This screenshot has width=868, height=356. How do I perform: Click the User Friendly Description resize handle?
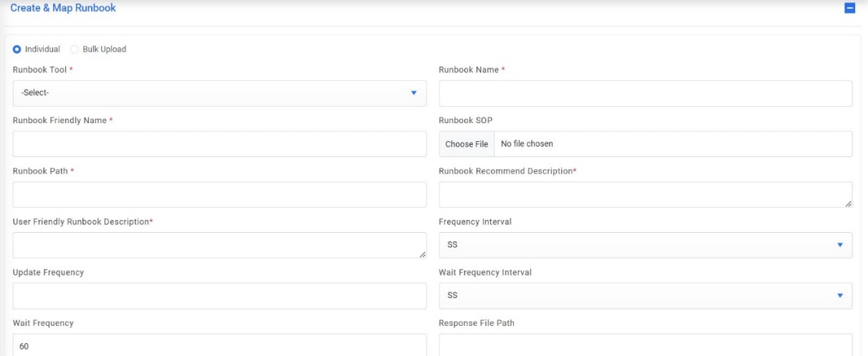click(x=423, y=254)
